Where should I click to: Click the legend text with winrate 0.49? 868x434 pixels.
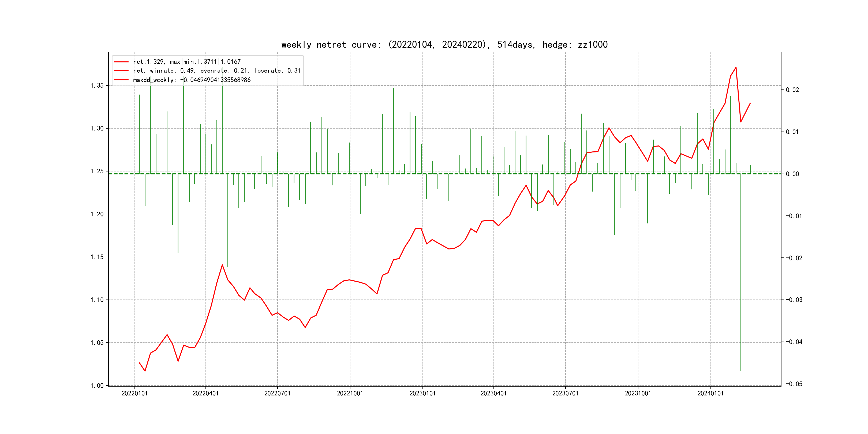(x=216, y=71)
